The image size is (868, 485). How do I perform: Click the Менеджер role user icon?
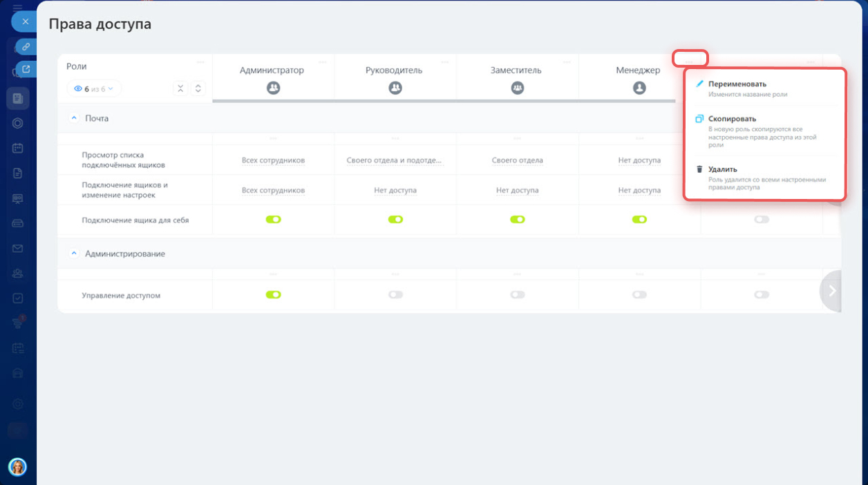[x=639, y=88]
